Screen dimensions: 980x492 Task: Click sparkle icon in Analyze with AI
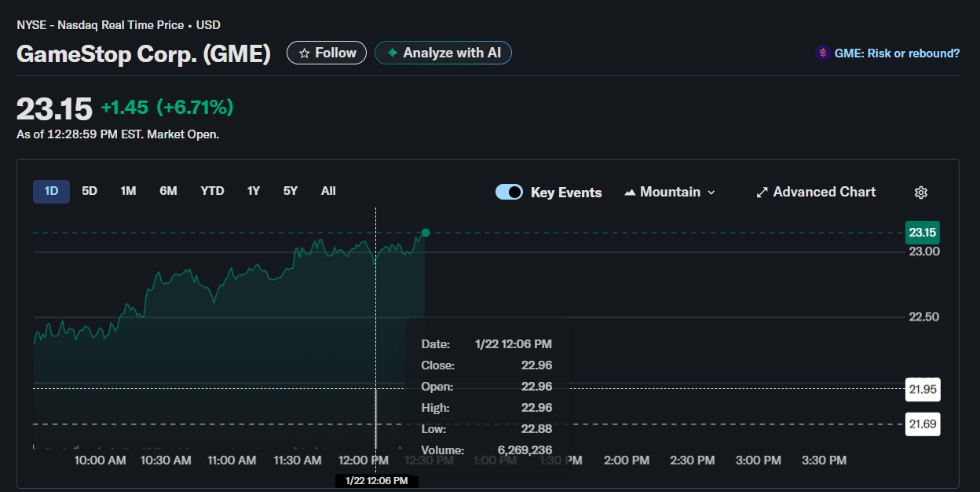[x=392, y=53]
